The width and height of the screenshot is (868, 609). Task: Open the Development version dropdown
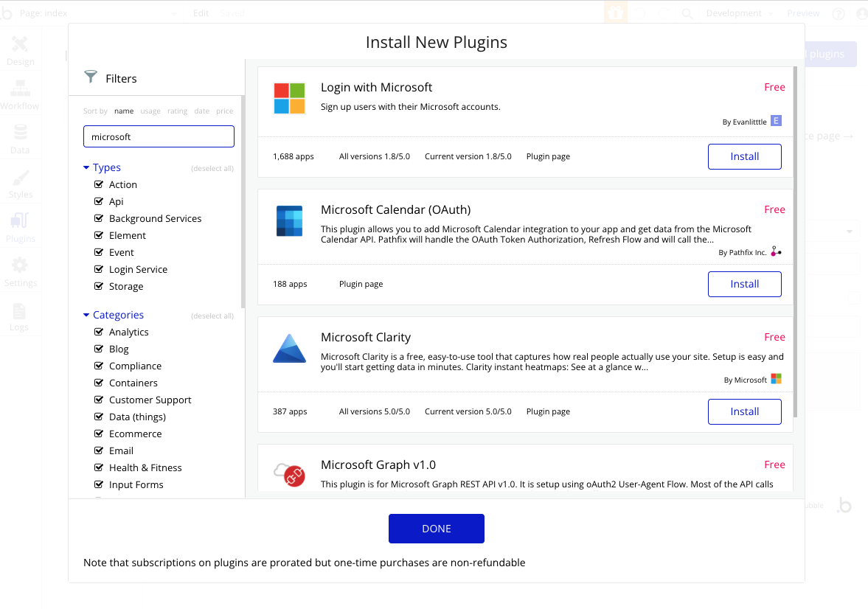coord(740,13)
